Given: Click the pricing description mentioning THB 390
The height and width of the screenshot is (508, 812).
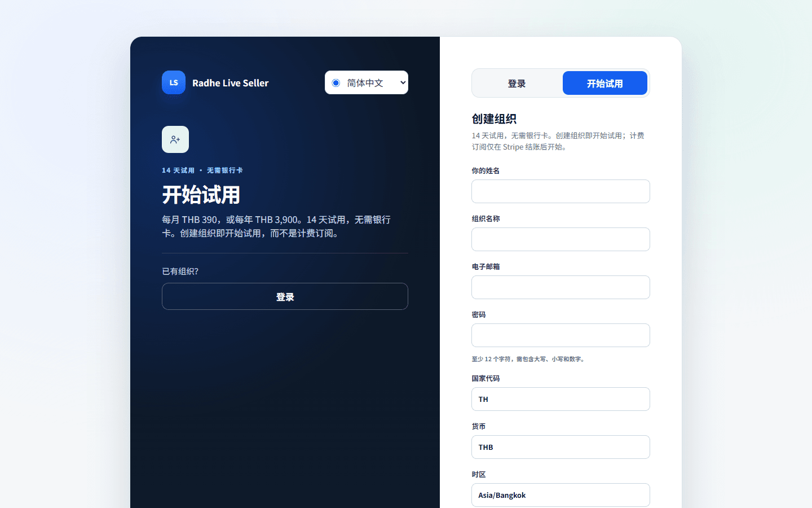Looking at the screenshot, I should [x=276, y=226].
